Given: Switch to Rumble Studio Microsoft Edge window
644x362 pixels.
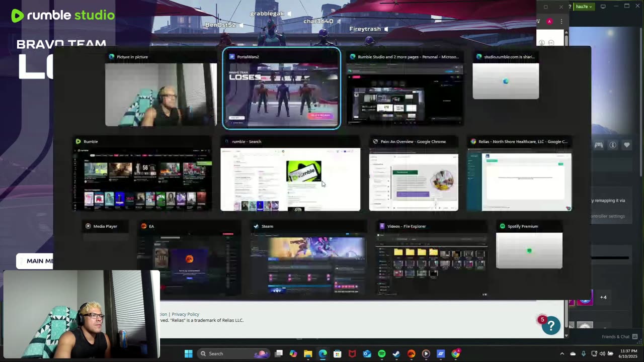Looking at the screenshot, I should point(405,89).
